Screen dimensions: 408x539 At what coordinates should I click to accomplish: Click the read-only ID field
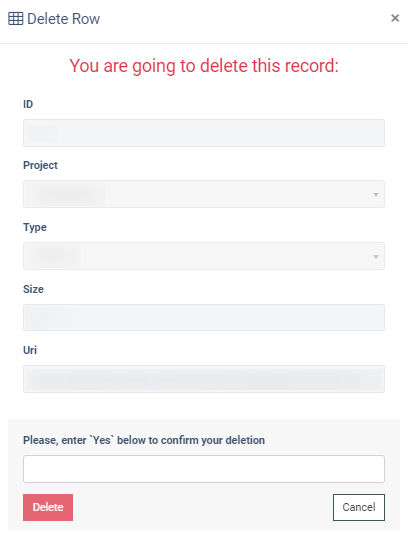pos(204,133)
